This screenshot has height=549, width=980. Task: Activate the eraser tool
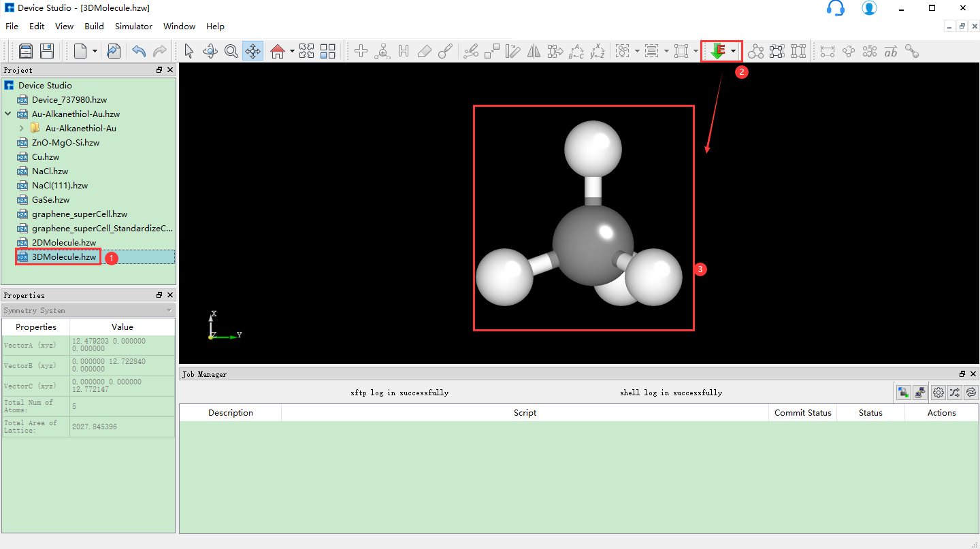pyautogui.click(x=425, y=51)
